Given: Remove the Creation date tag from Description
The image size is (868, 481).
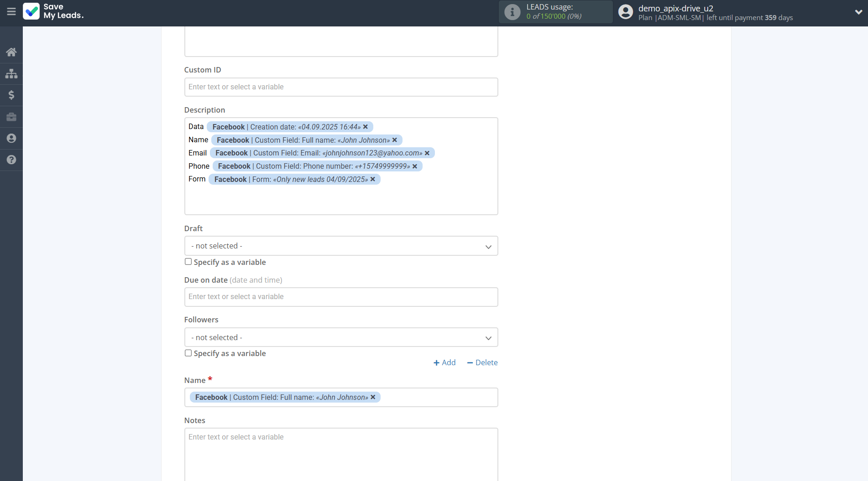Looking at the screenshot, I should click(366, 127).
